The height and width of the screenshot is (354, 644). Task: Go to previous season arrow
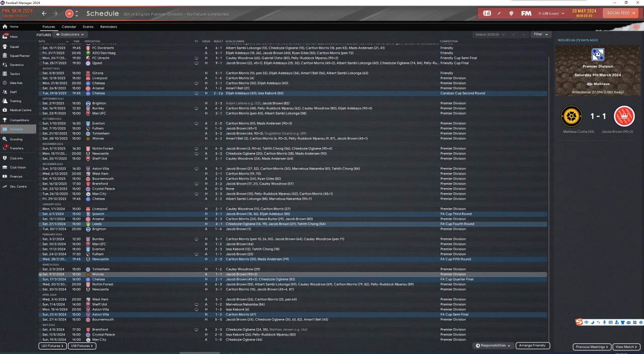[514, 34]
